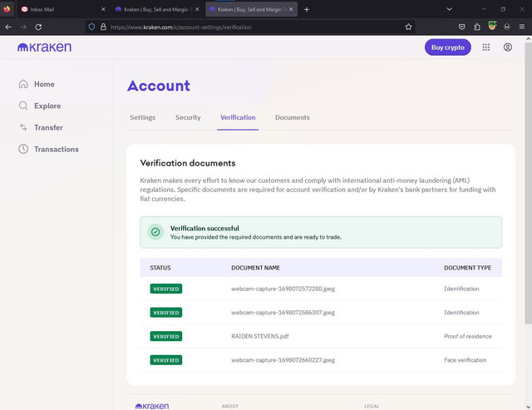Click the green extension icon in toolbar
The image size is (532, 410).
click(x=492, y=26)
